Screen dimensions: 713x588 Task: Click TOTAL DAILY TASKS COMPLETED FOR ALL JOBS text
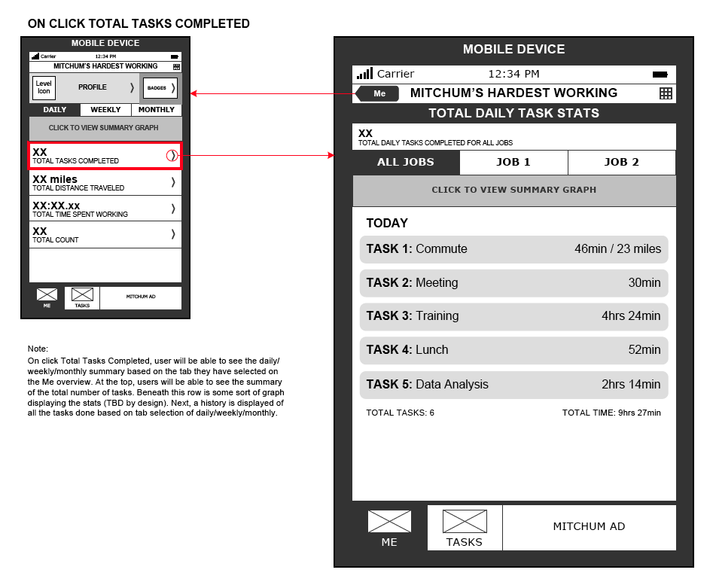pos(435,143)
